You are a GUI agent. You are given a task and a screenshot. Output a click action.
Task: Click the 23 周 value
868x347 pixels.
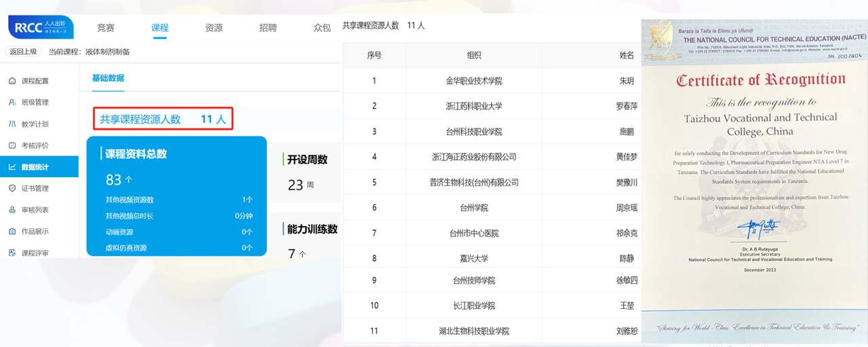pyautogui.click(x=300, y=185)
